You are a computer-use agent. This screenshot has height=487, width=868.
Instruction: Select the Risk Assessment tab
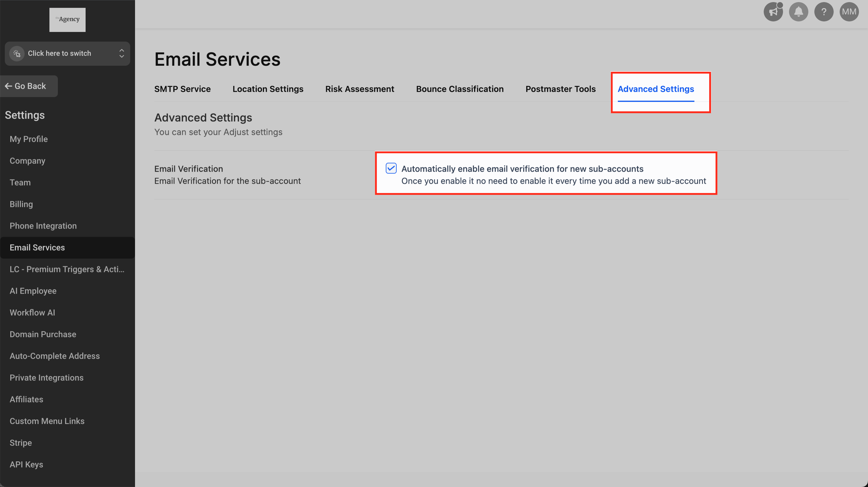point(359,89)
